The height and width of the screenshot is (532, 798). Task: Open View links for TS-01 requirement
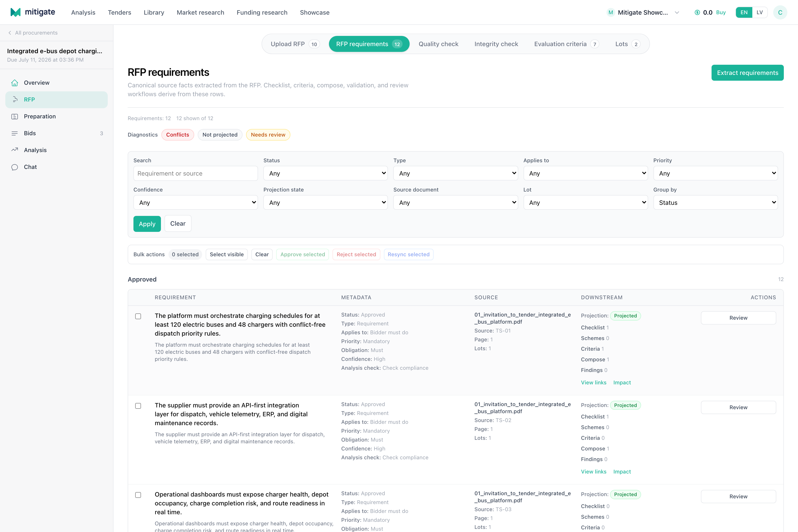[x=593, y=382]
